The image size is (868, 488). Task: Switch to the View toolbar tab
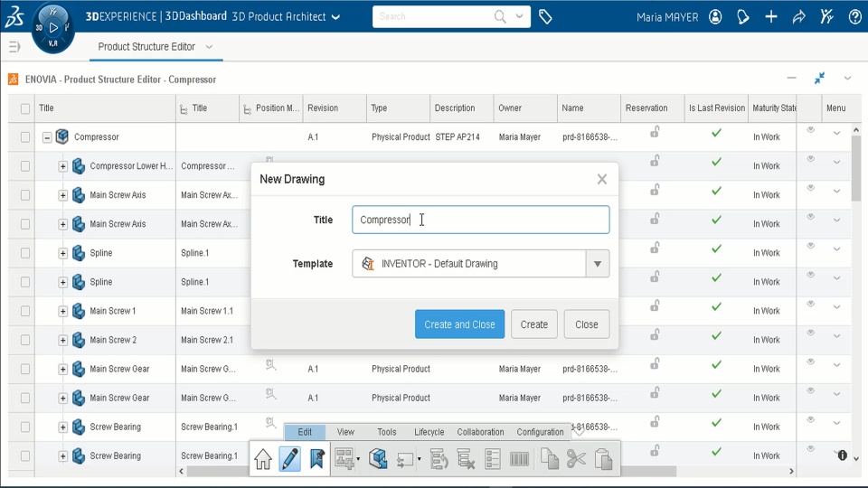tap(345, 432)
